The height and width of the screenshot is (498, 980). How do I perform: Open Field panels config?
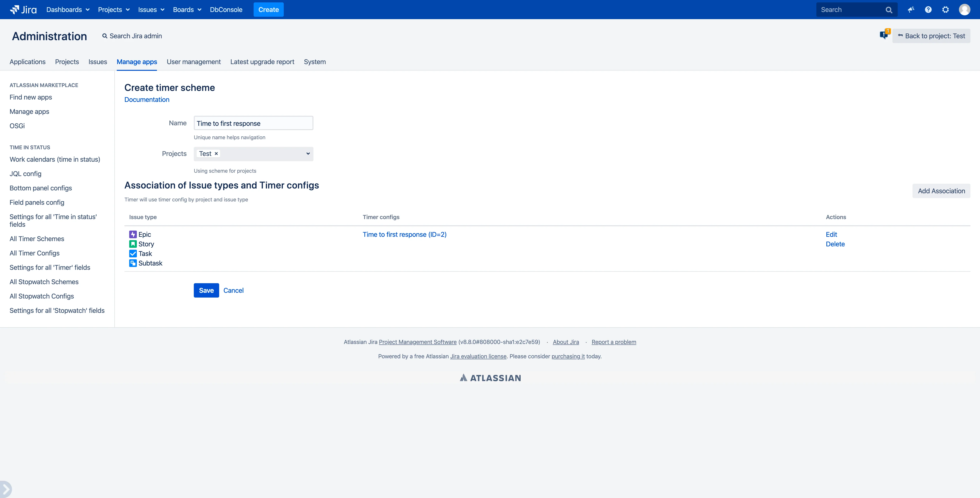click(x=37, y=202)
